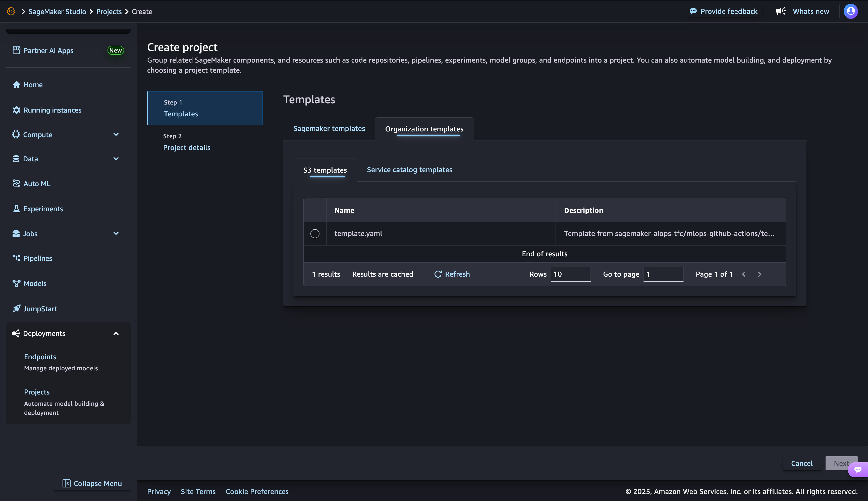Click the Create breadcrumb item
The image size is (868, 501).
pyautogui.click(x=142, y=11)
